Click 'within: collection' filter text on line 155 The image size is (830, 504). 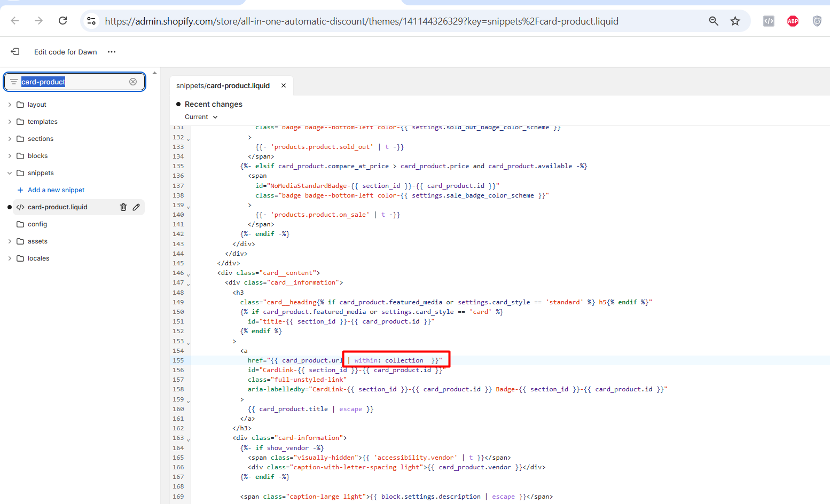389,360
